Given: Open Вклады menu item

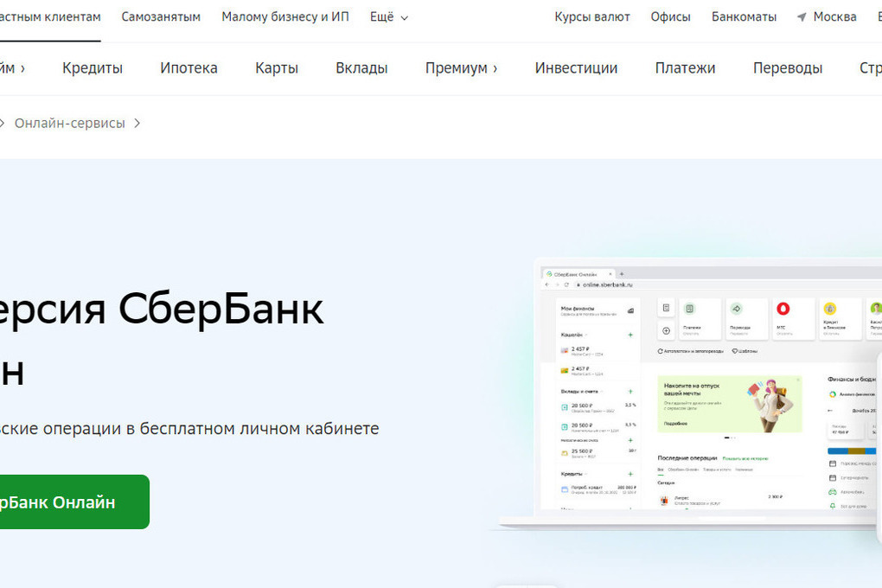Looking at the screenshot, I should pos(361,68).
